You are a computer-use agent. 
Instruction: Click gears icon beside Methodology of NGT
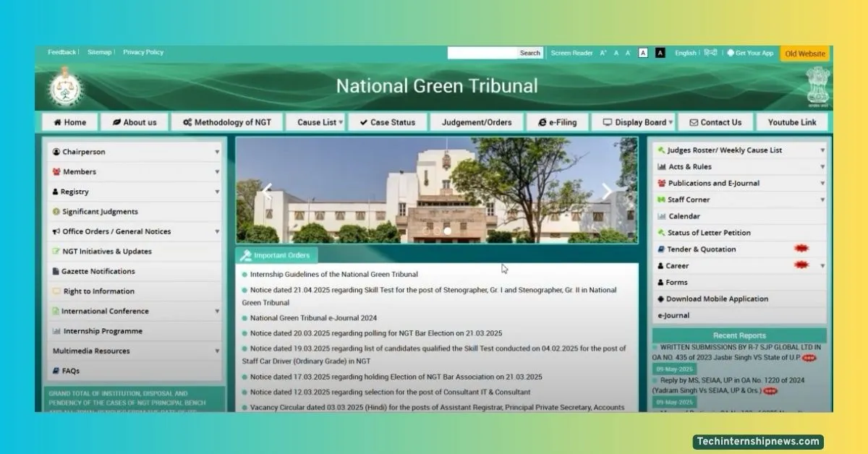pos(187,122)
